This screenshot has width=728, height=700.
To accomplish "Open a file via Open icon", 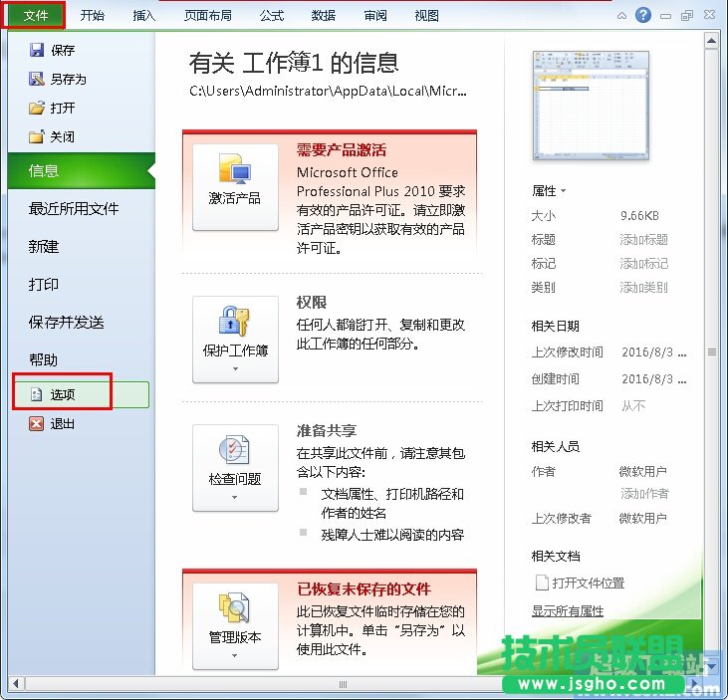I will coord(37,108).
